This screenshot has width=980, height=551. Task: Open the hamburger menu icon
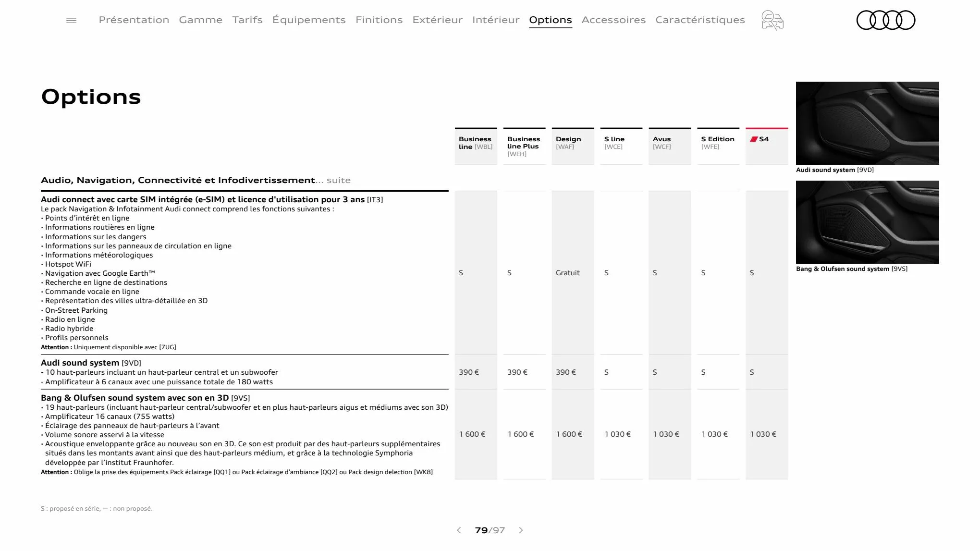click(71, 20)
